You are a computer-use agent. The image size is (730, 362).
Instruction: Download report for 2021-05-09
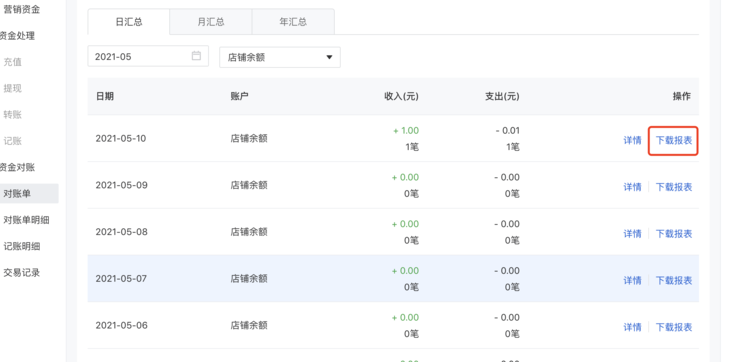674,187
